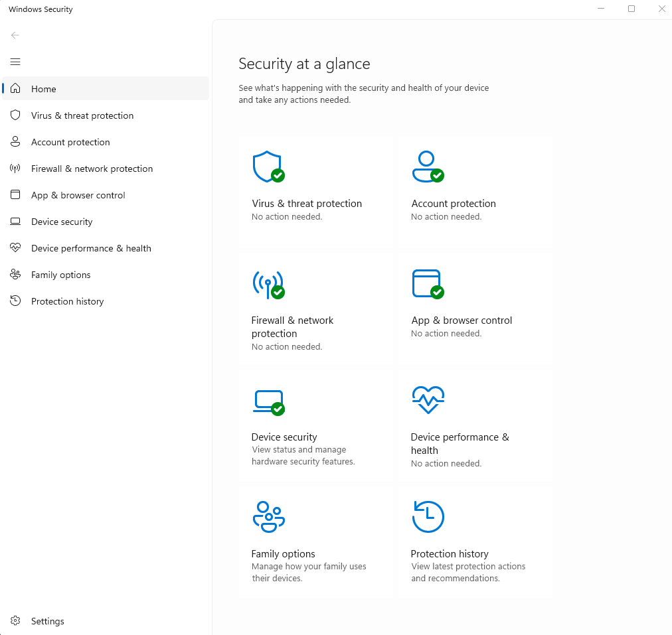Open the large Account protection person tile icon
Image resolution: width=672 pixels, height=635 pixels.
click(428, 167)
